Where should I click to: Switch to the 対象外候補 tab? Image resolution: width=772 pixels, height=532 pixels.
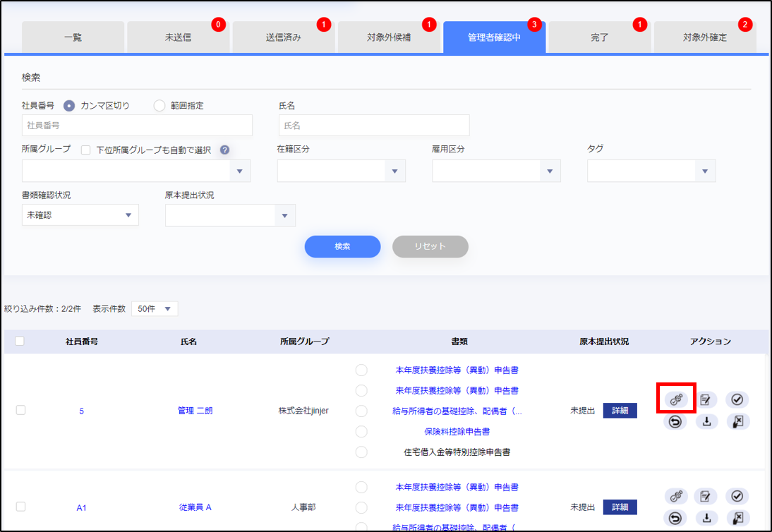389,37
